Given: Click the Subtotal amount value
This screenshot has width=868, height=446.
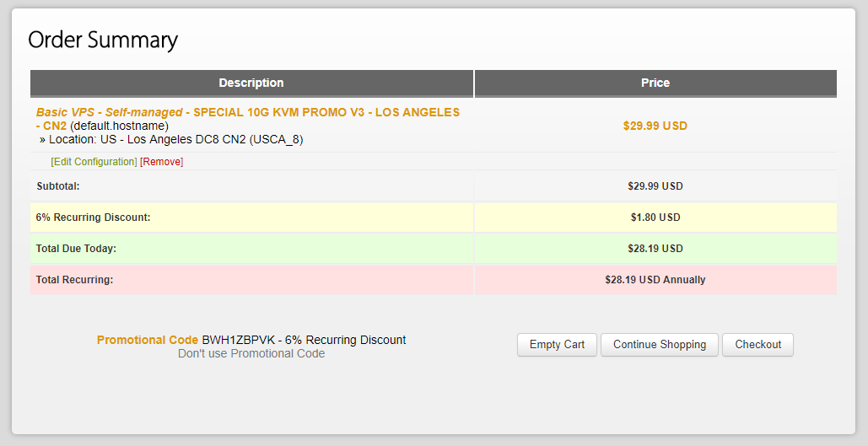Looking at the screenshot, I should [x=655, y=185].
